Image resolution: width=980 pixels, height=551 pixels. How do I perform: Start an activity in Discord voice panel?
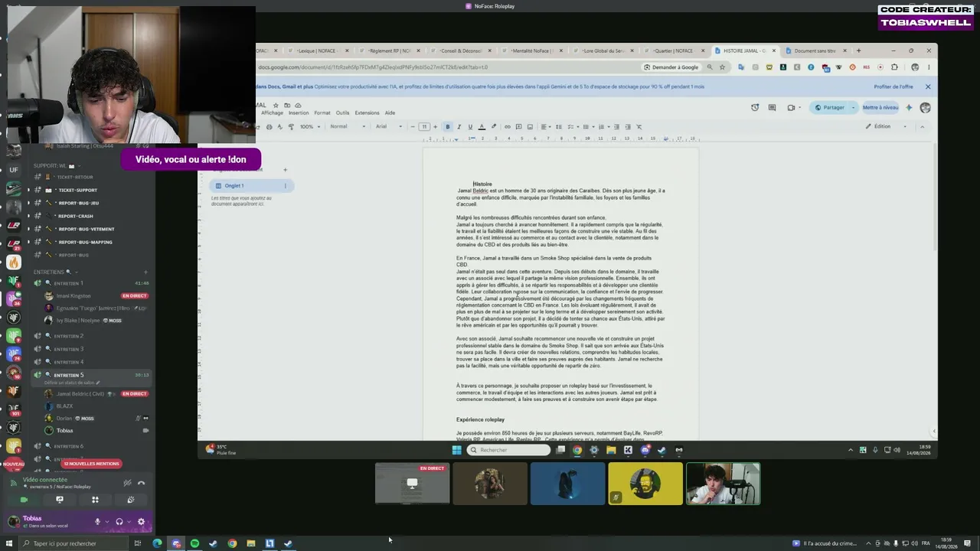pos(95,500)
